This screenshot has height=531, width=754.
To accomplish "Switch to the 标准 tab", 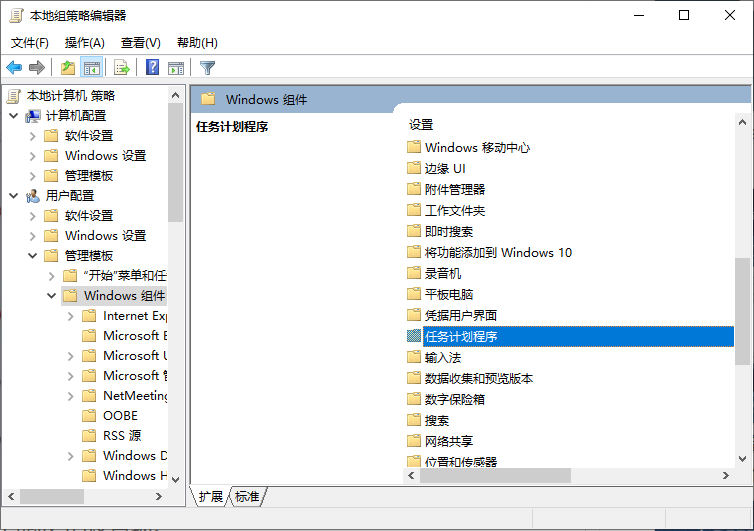I will (247, 497).
